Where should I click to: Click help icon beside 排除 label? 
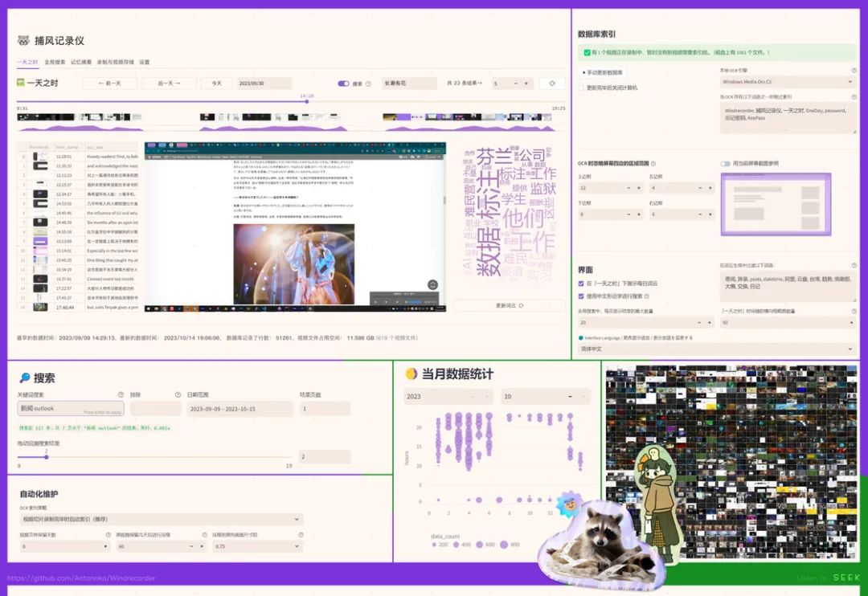coord(178,394)
